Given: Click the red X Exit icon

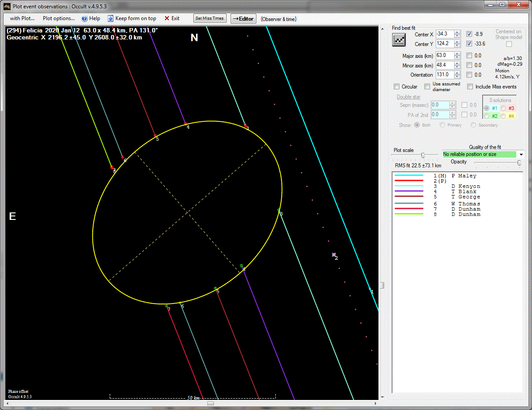Looking at the screenshot, I should 167,18.
